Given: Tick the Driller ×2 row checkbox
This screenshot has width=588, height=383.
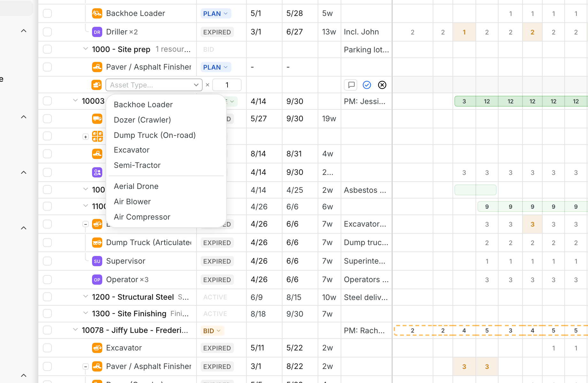Looking at the screenshot, I should click(x=47, y=32).
